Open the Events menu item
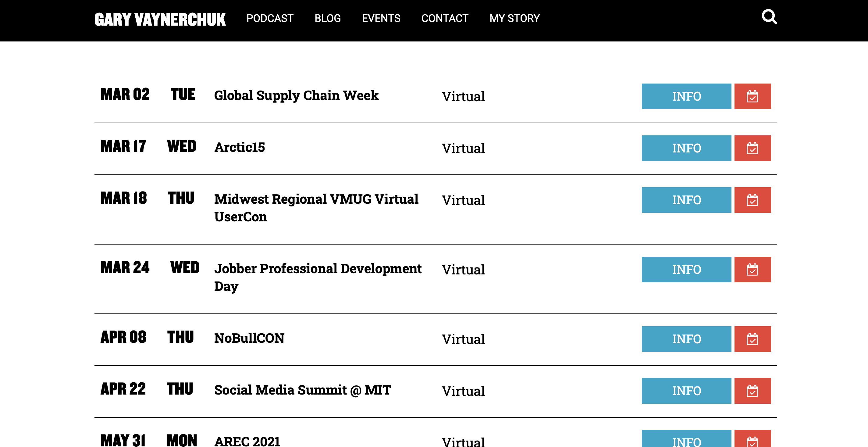This screenshot has width=868, height=447. [x=381, y=18]
